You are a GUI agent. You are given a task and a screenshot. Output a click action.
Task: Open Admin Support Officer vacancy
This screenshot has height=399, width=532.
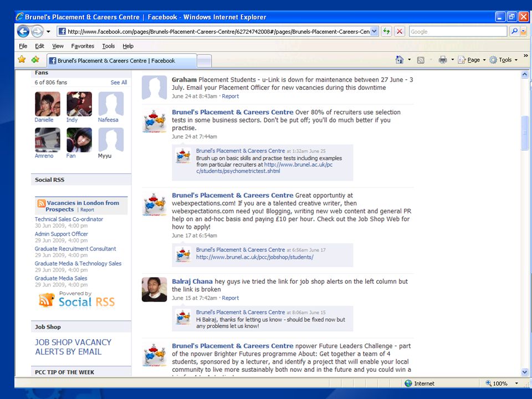pyautogui.click(x=61, y=234)
